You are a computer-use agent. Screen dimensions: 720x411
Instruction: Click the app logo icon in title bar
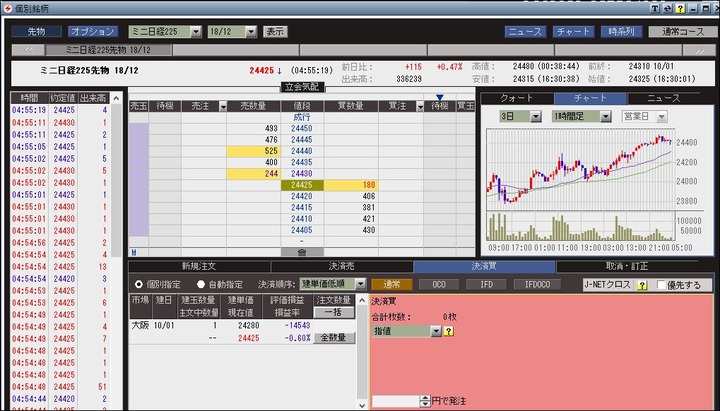point(7,8)
